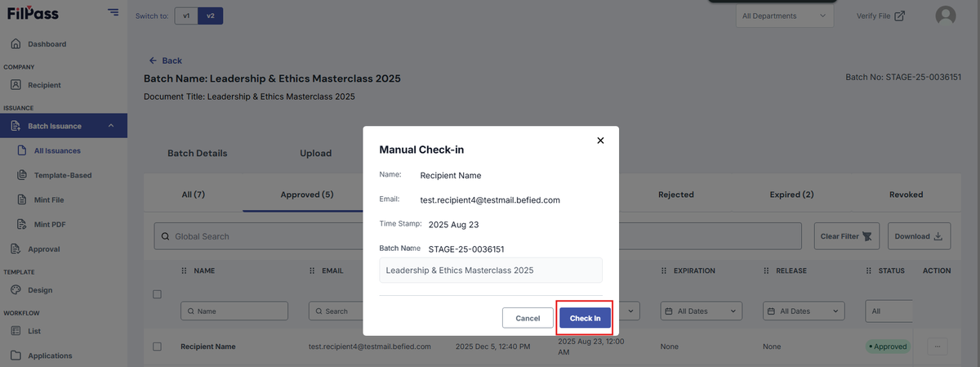Screen dimensions: 980x367
Task: Open Upload tab
Action: tap(315, 153)
